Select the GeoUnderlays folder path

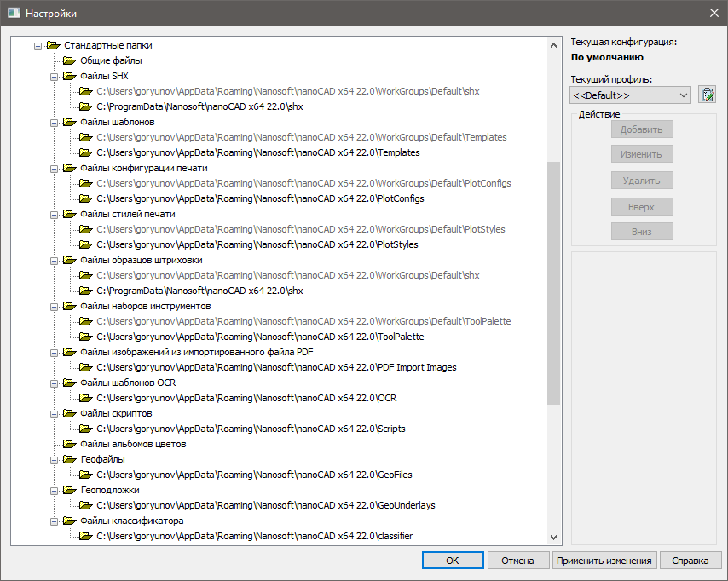click(x=265, y=506)
